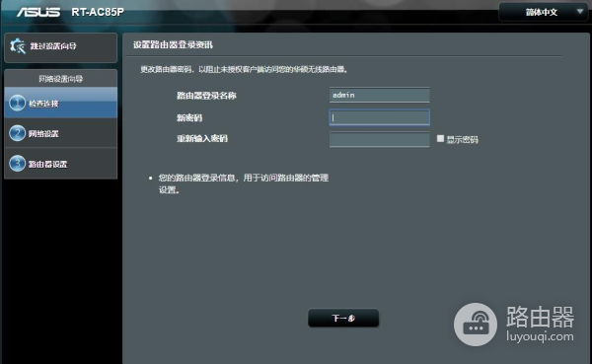The height and width of the screenshot is (364, 592).
Task: Click the bulleted note about router login info
Action: tap(243, 183)
